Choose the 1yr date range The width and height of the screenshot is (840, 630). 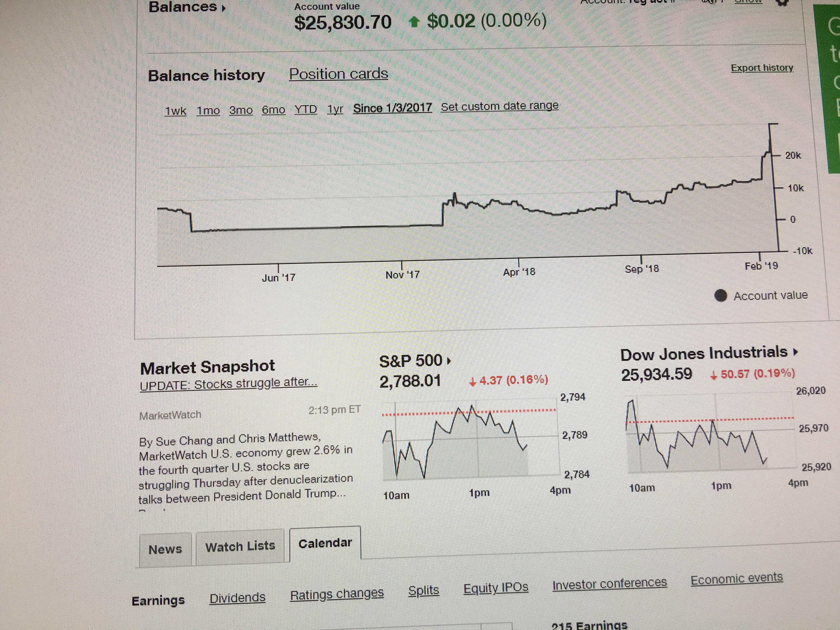click(335, 109)
